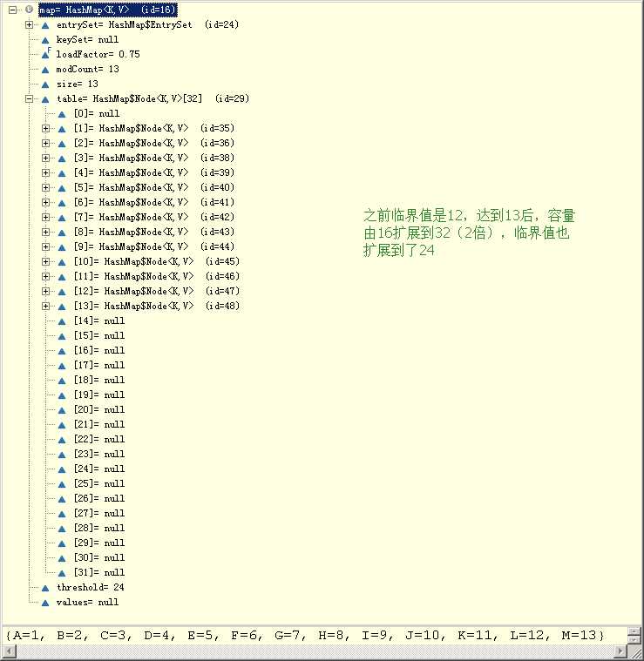Click the triangle icon next to keySet
Viewport: 644px width, 661px height.
(45, 40)
